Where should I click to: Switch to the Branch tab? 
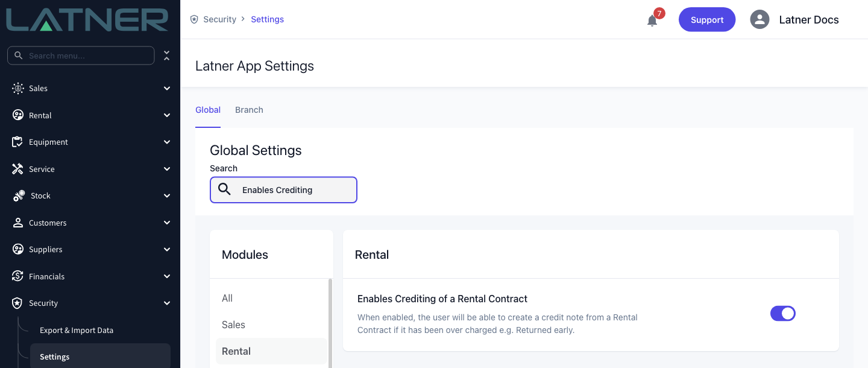249,110
